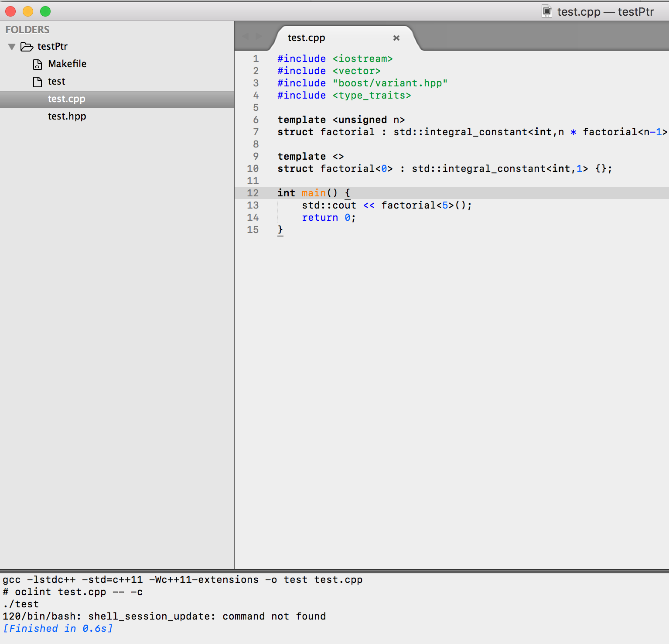The image size is (669, 644).
Task: Collapse the testPtr folder disclosure triangle
Action: (x=12, y=47)
